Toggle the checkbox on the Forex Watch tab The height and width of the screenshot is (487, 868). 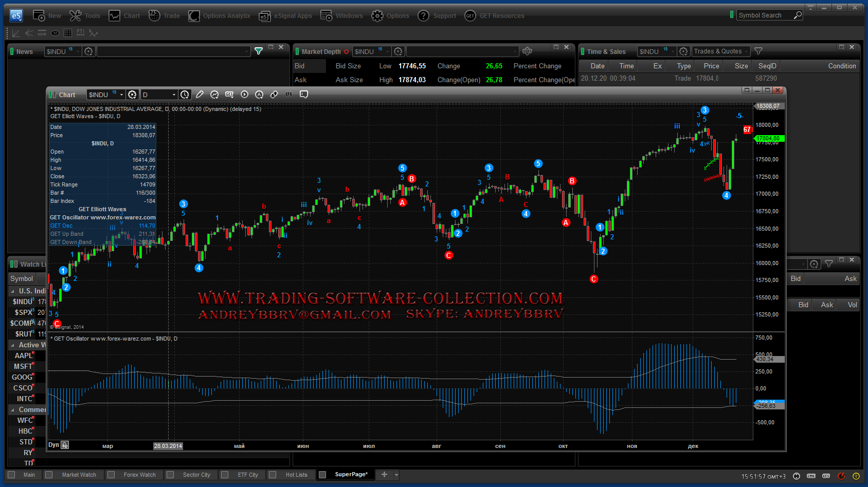tap(111, 475)
